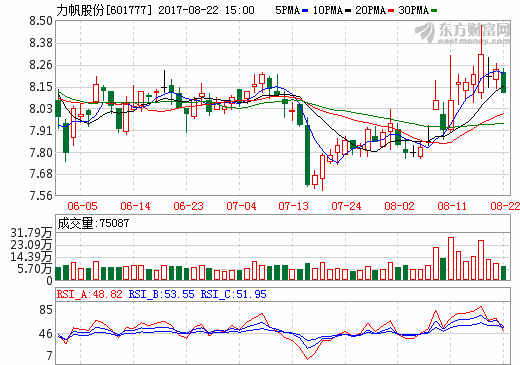Image resolution: width=520 pixels, height=365 pixels.
Task: Click the 23.09万 volume axis label
Action: click(x=31, y=245)
